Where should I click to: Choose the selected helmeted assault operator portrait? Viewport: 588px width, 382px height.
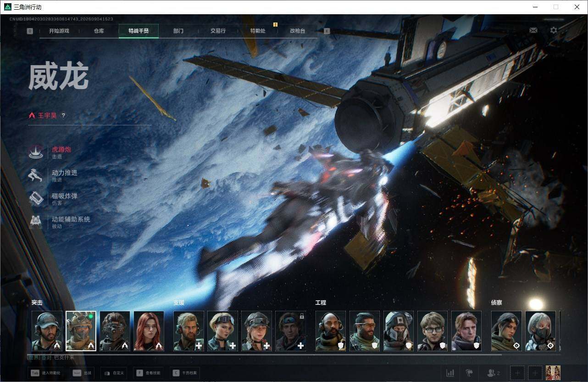81,331
